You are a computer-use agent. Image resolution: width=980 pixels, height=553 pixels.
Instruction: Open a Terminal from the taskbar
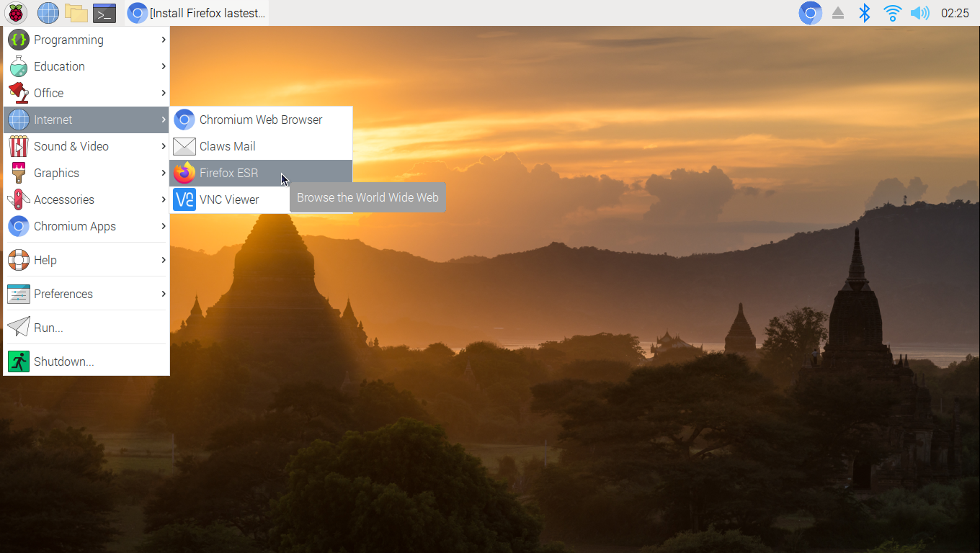coord(103,12)
